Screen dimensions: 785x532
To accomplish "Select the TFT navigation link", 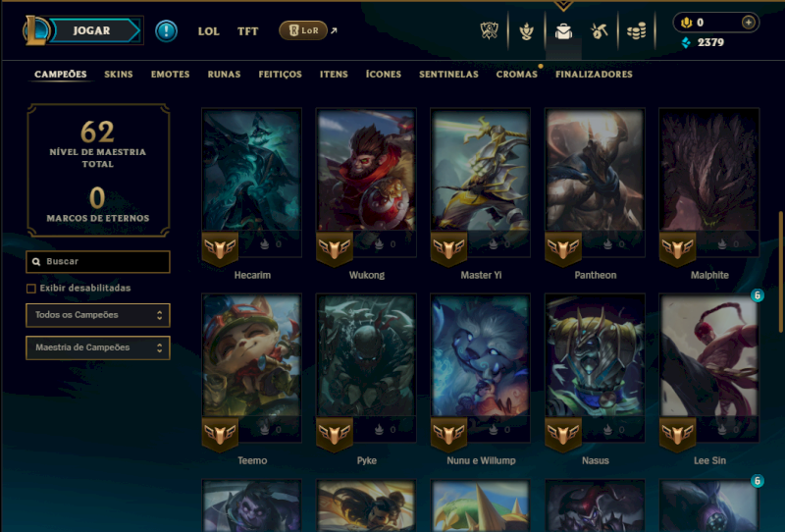I will (x=248, y=31).
